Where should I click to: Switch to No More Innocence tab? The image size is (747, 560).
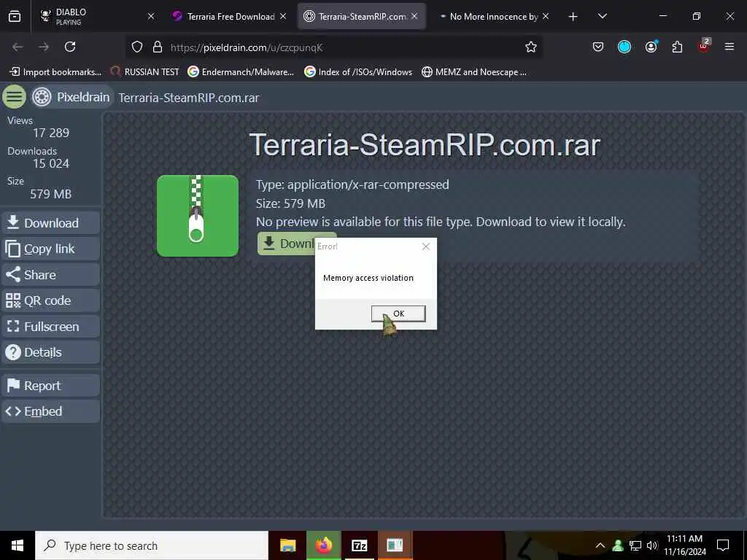pyautogui.click(x=488, y=16)
